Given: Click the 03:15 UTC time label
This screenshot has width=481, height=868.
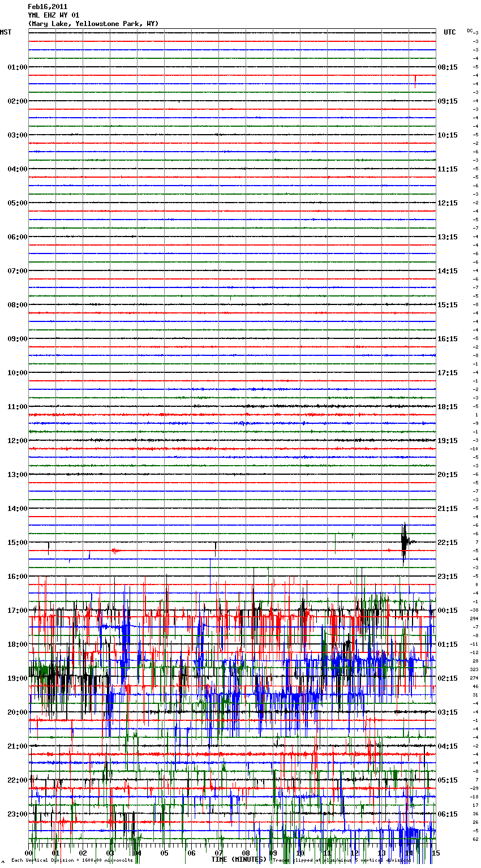Looking at the screenshot, I should coord(448,712).
